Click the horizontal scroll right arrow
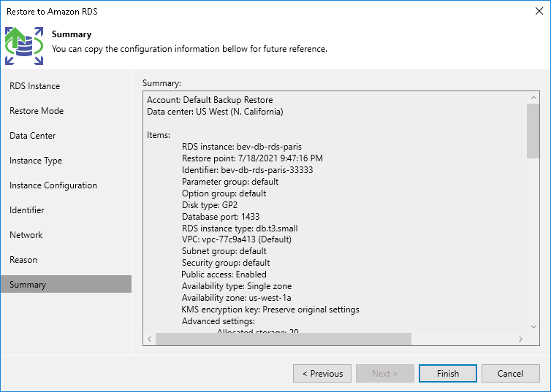Image resolution: width=551 pixels, height=392 pixels. pyautogui.click(x=520, y=339)
